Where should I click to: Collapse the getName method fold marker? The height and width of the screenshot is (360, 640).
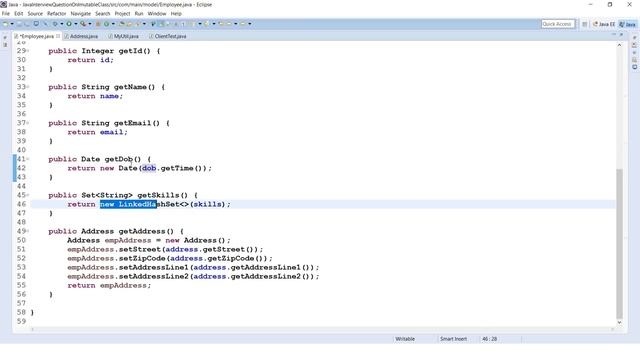click(28, 87)
